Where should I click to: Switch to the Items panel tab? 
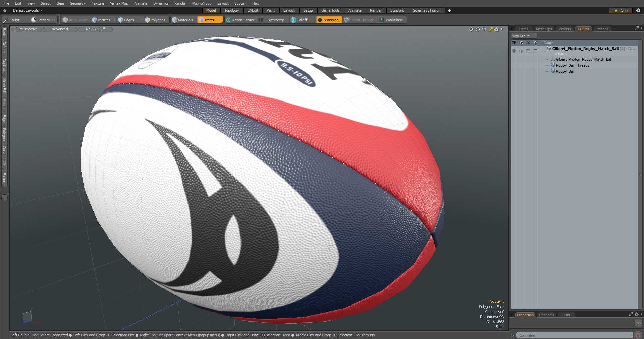click(x=523, y=29)
